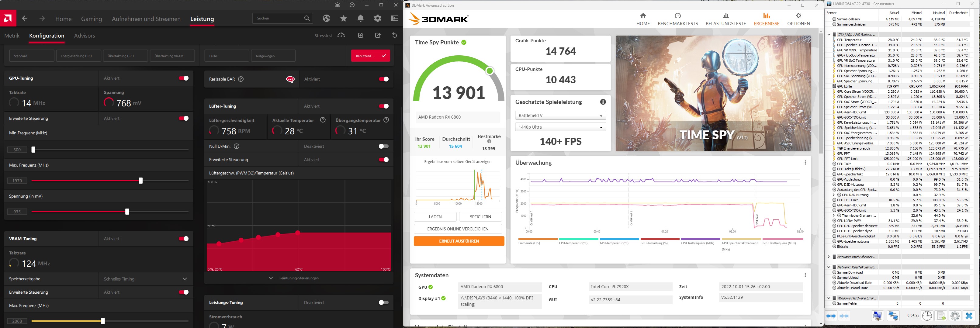
Task: Click Resizable BAR help icon
Action: tap(241, 79)
